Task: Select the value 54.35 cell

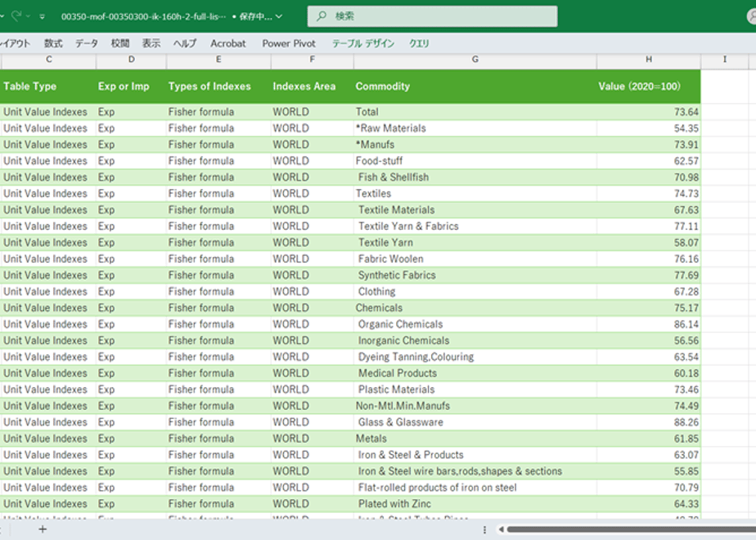Action: pos(649,128)
